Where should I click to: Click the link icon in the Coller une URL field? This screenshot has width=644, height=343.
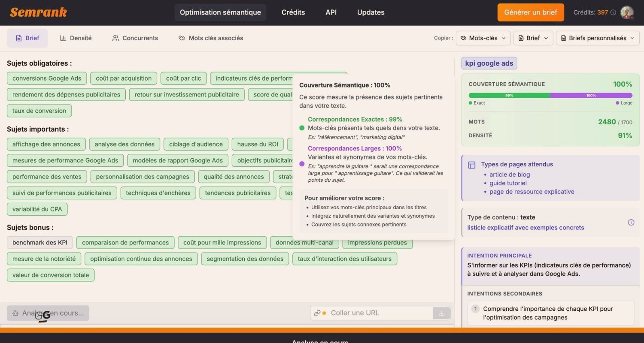click(x=316, y=313)
